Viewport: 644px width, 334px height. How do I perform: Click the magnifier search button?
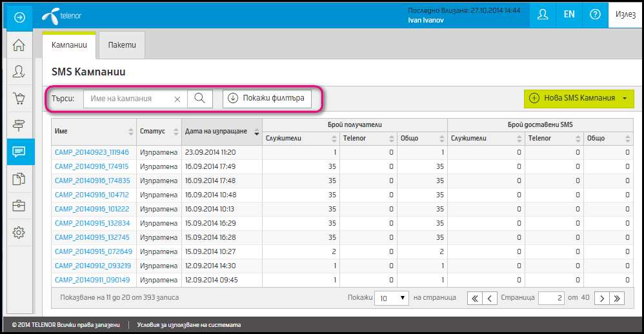click(x=200, y=99)
